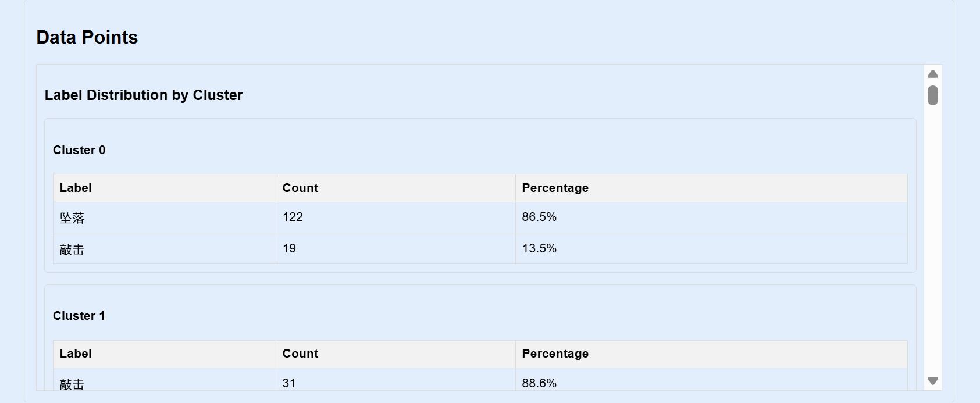Viewport: 980px width, 403px height.
Task: Click the 88.6% percentage cell
Action: click(711, 380)
